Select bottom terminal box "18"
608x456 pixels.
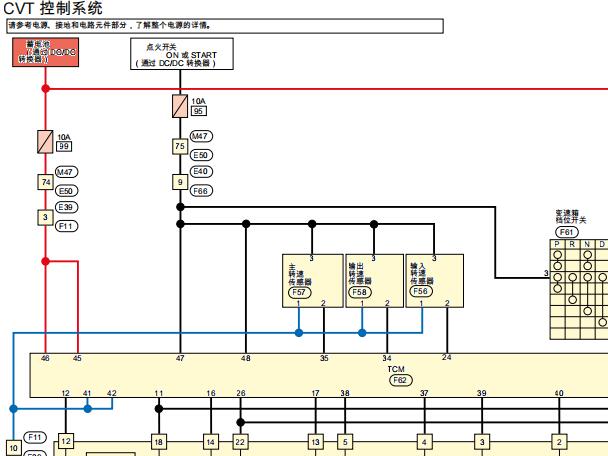tap(159, 442)
